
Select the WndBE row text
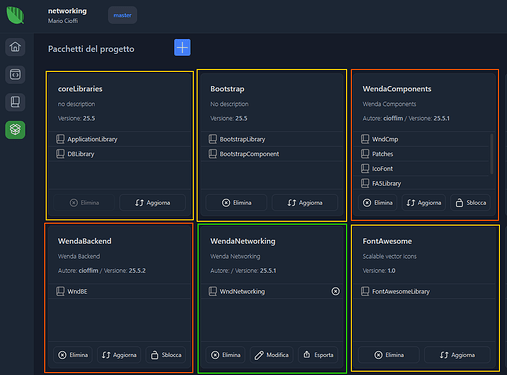(x=77, y=291)
